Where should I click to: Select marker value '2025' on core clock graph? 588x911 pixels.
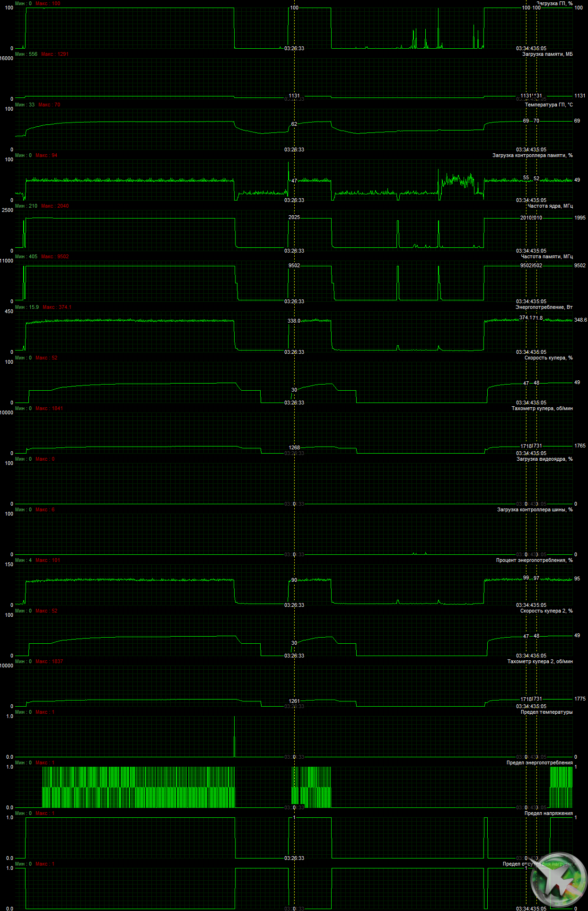(x=294, y=217)
